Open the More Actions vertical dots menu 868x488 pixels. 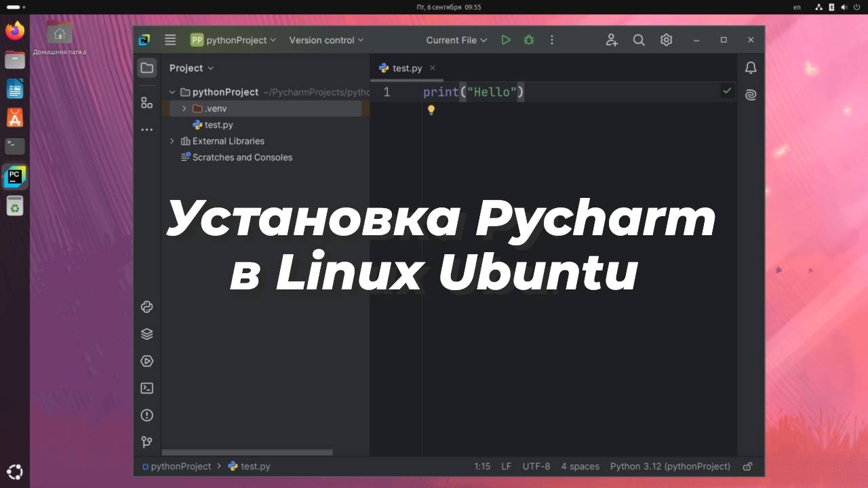point(552,40)
